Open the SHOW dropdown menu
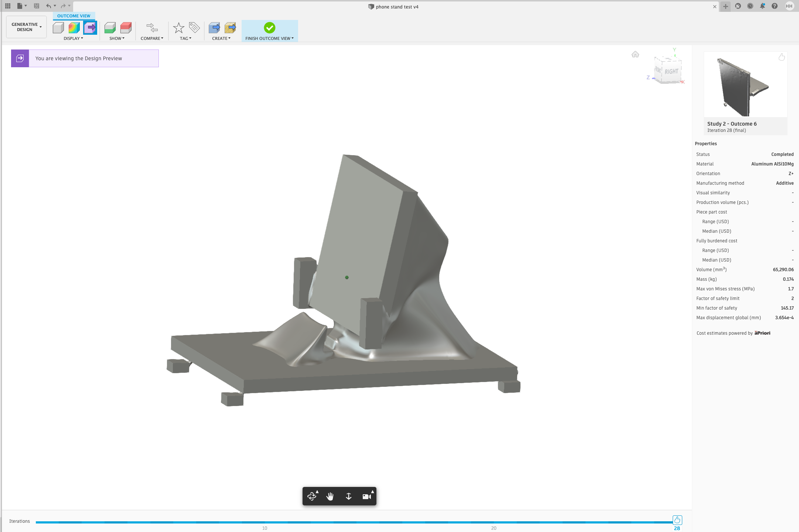Image resolution: width=799 pixels, height=532 pixels. pyautogui.click(x=117, y=38)
